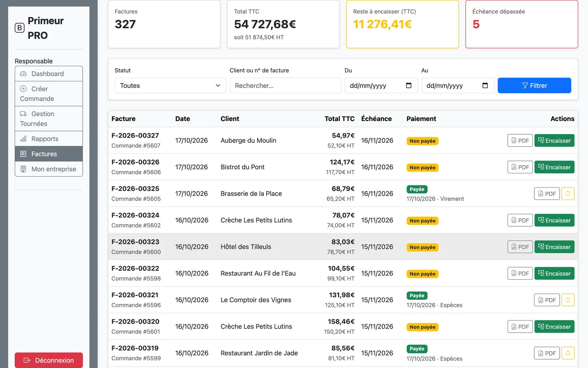Click the Payée badge for Brasserie de la Place

point(417,189)
